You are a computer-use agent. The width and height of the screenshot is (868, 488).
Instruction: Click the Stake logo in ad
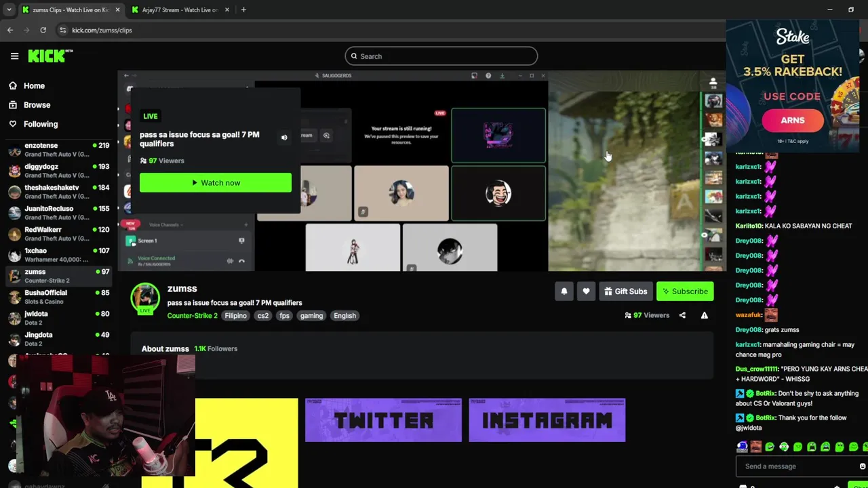(x=793, y=37)
